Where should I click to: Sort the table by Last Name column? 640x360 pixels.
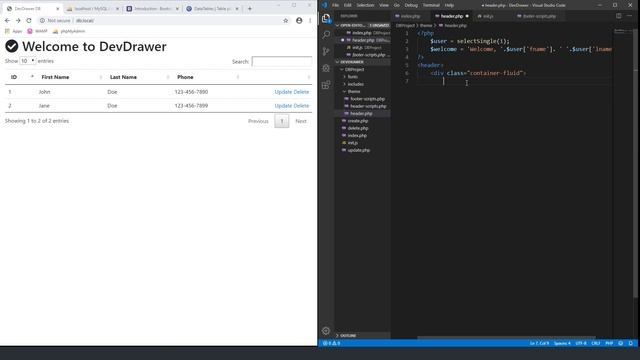tap(138, 77)
